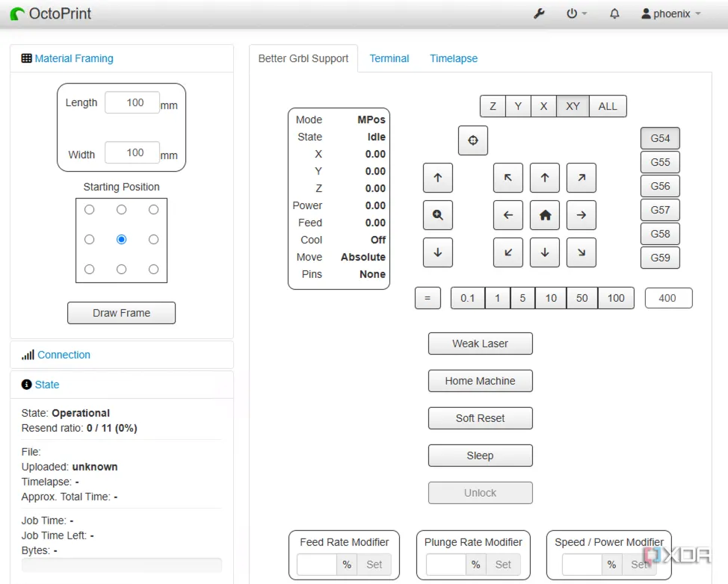Click the Length input field
The height and width of the screenshot is (584, 728).
tap(132, 103)
